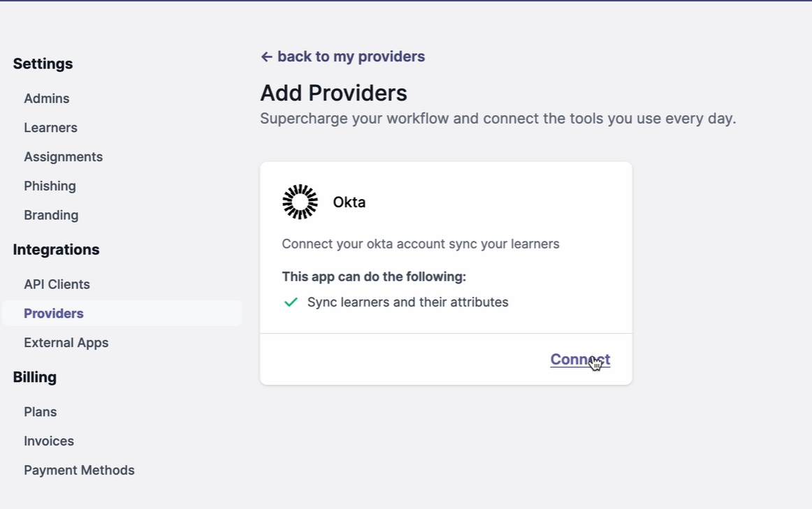Click the Add Providers heading
The height and width of the screenshot is (509, 812).
(x=333, y=94)
